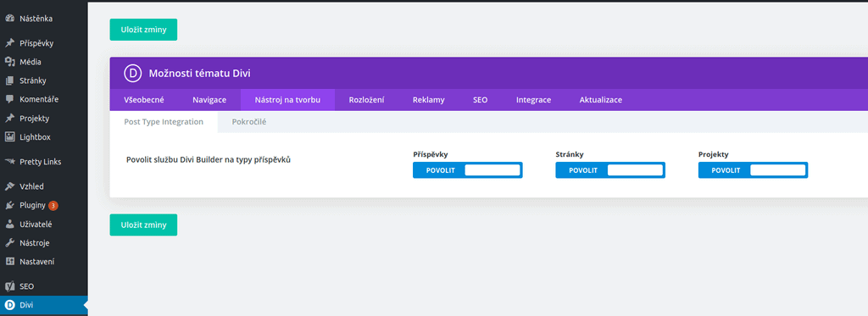Open the Aktualizace tab

[601, 100]
